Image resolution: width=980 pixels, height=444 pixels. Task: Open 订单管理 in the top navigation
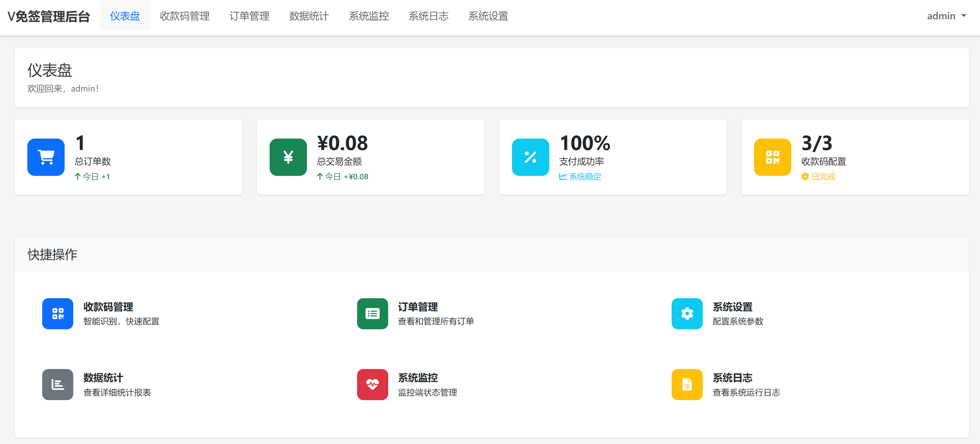pyautogui.click(x=250, y=16)
